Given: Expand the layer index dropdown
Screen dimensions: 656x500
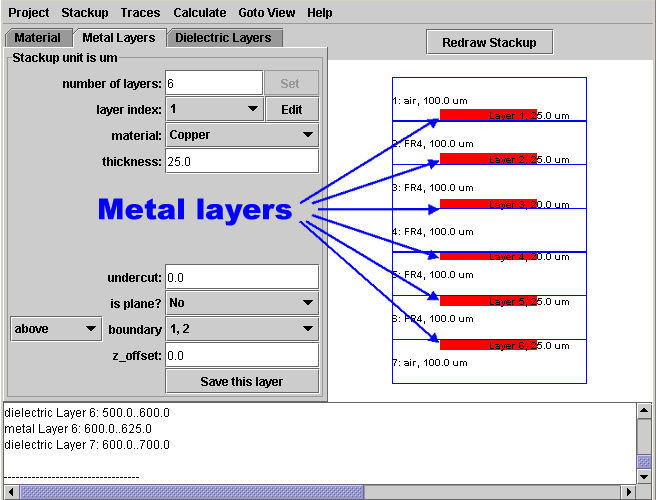Looking at the screenshot, I should pos(214,109).
